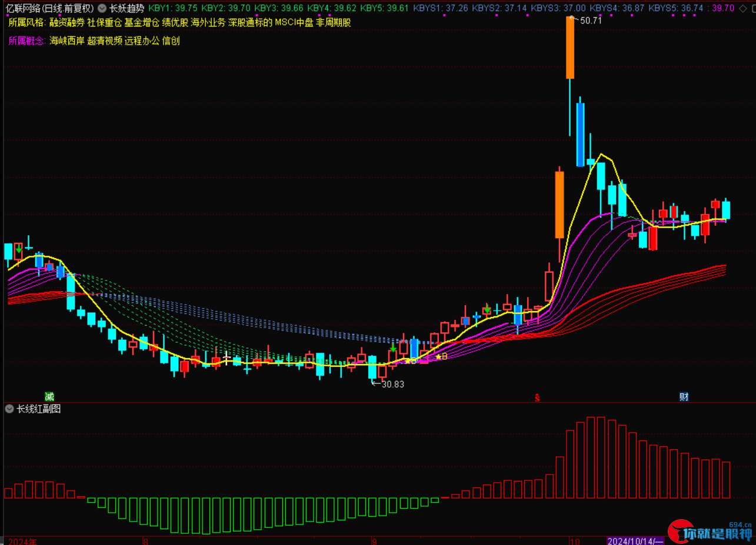Click the 深股通标的 style tag

[x=251, y=23]
